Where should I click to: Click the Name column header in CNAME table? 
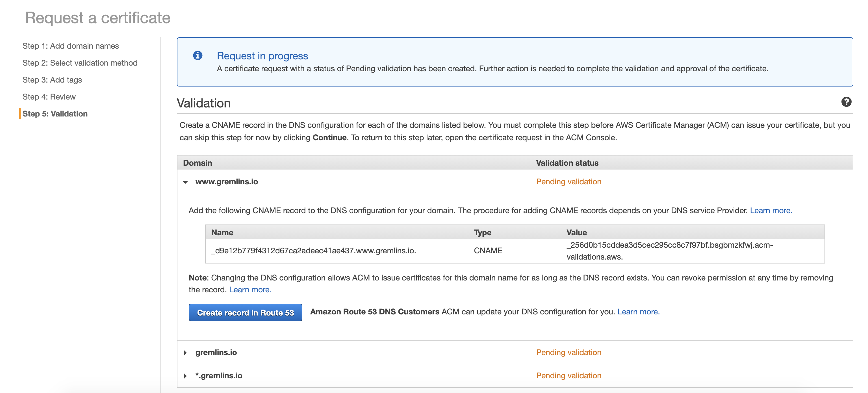[222, 233]
